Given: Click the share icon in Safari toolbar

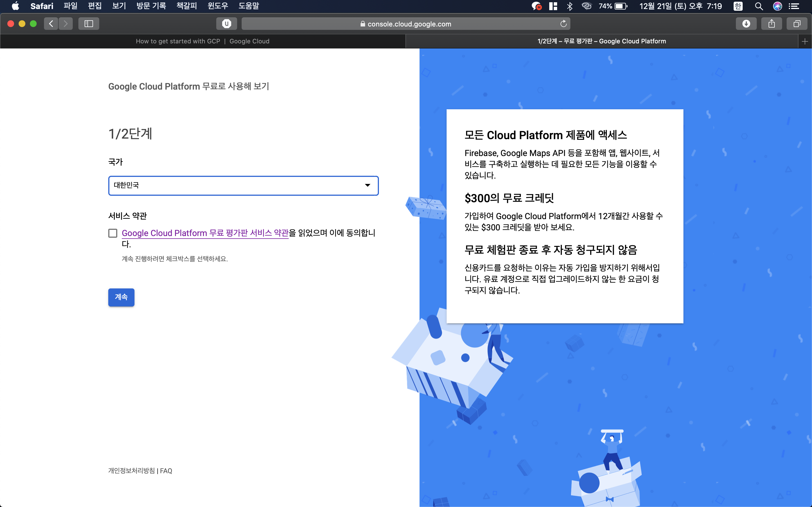Looking at the screenshot, I should click(771, 24).
